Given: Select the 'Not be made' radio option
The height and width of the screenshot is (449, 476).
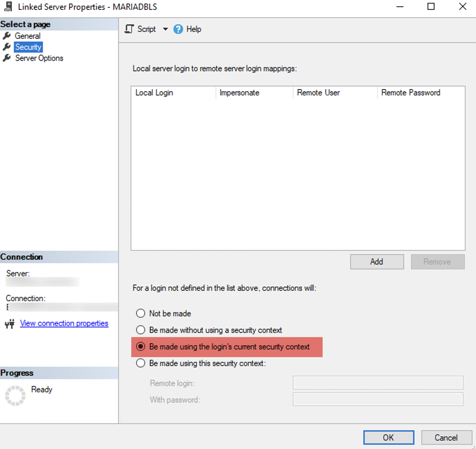Looking at the screenshot, I should [x=141, y=313].
